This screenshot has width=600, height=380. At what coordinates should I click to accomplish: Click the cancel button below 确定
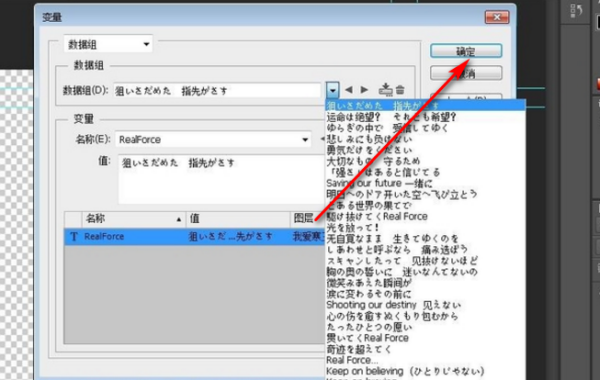click(x=466, y=73)
